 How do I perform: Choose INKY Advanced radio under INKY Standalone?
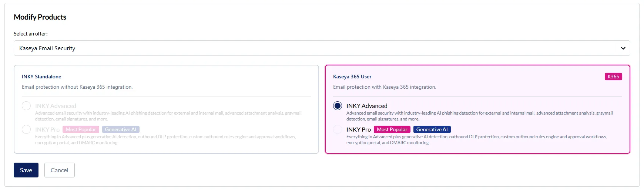pos(26,106)
